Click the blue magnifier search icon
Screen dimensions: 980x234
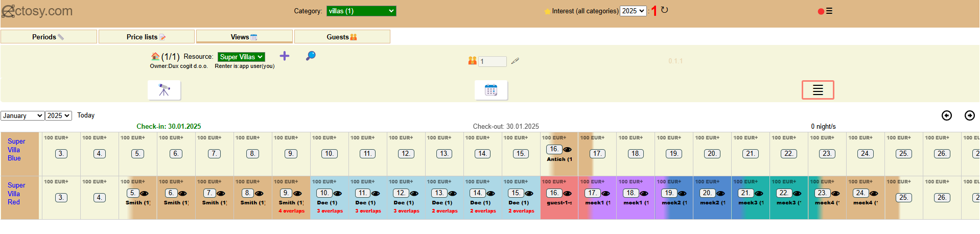coord(310,56)
